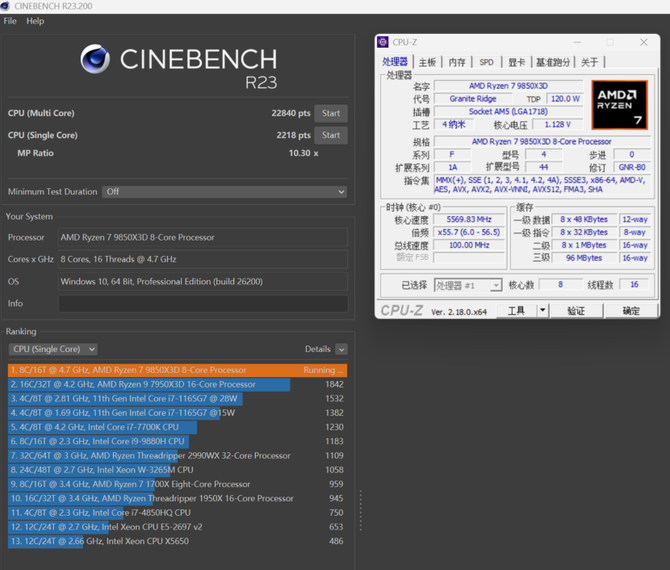Click the arrow beside the 工具 button
The height and width of the screenshot is (570, 670).
(x=543, y=311)
